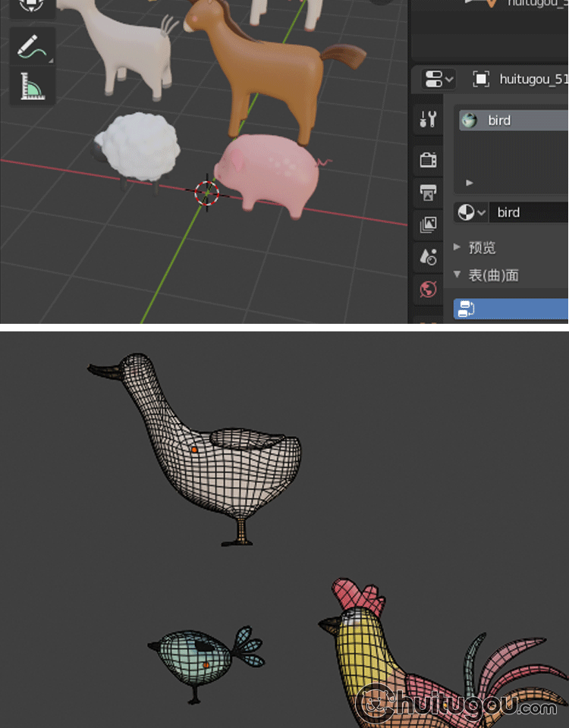Open the World properties tab (red globe)

tap(428, 289)
